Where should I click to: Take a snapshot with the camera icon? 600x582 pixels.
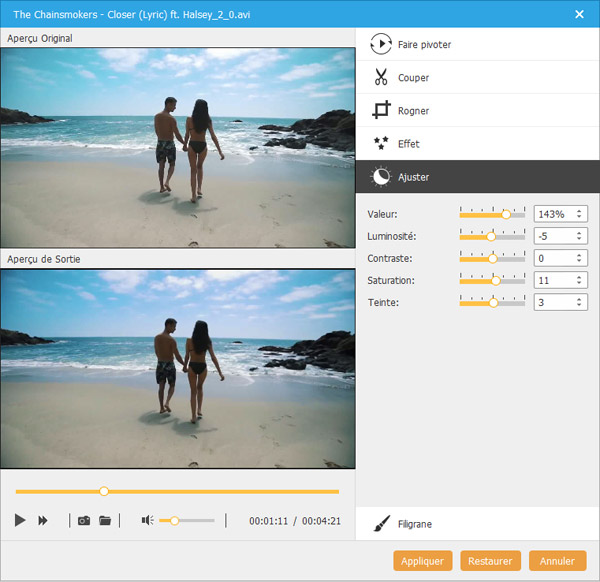(x=84, y=520)
